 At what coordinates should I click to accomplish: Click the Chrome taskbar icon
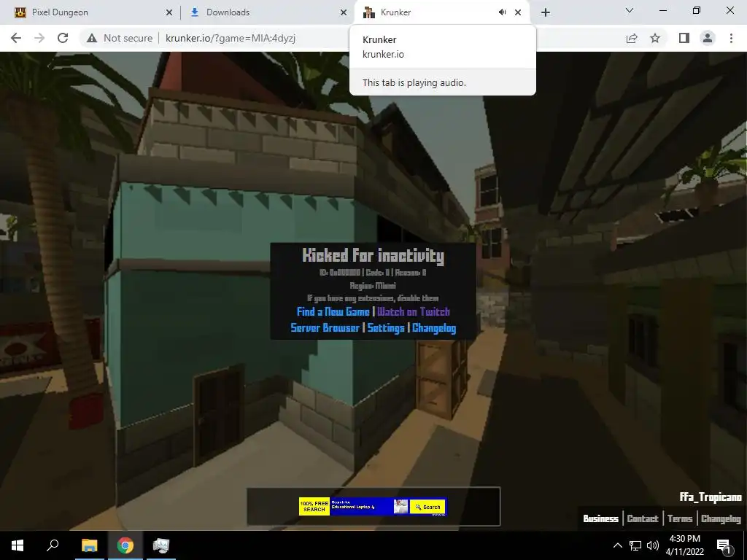point(125,545)
